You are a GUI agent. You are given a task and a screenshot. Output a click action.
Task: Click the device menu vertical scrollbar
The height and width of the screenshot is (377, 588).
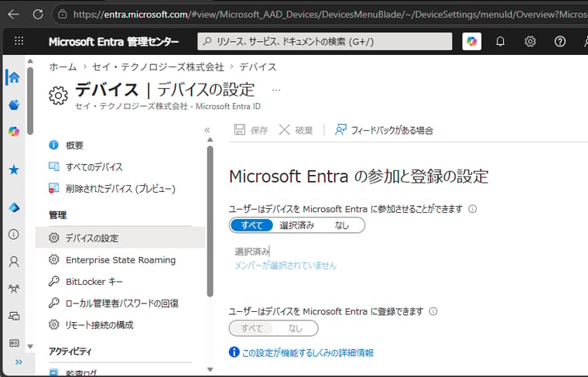tap(210, 221)
